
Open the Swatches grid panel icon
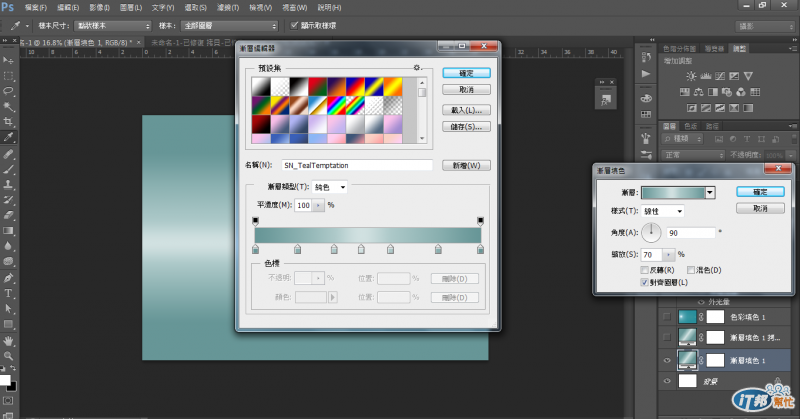pyautogui.click(x=646, y=114)
